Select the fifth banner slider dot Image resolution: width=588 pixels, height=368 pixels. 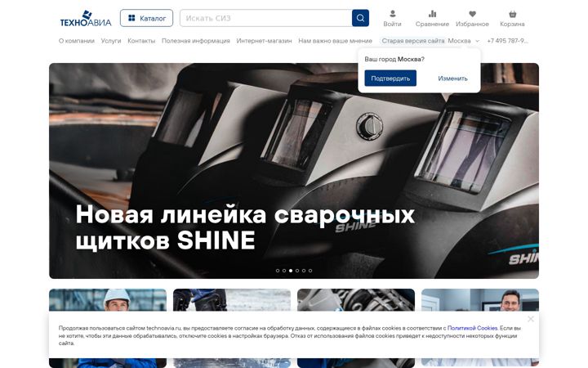pyautogui.click(x=304, y=271)
